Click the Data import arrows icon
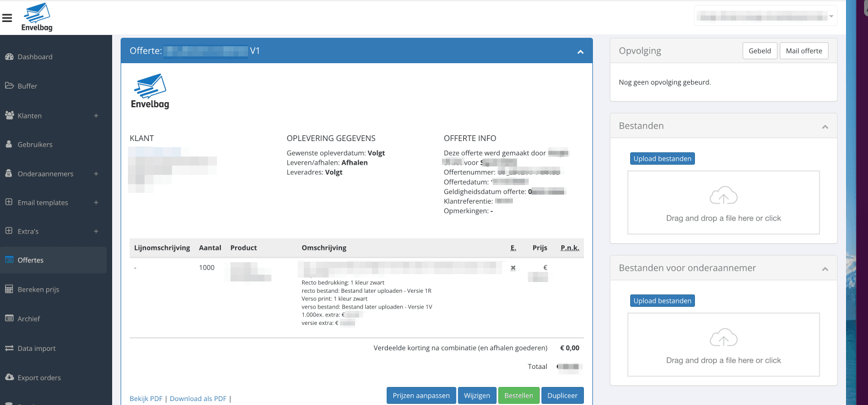 pos(9,349)
